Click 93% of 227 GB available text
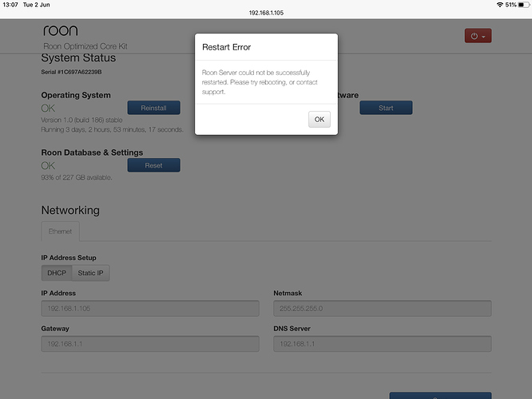This screenshot has width=532, height=399. point(77,177)
